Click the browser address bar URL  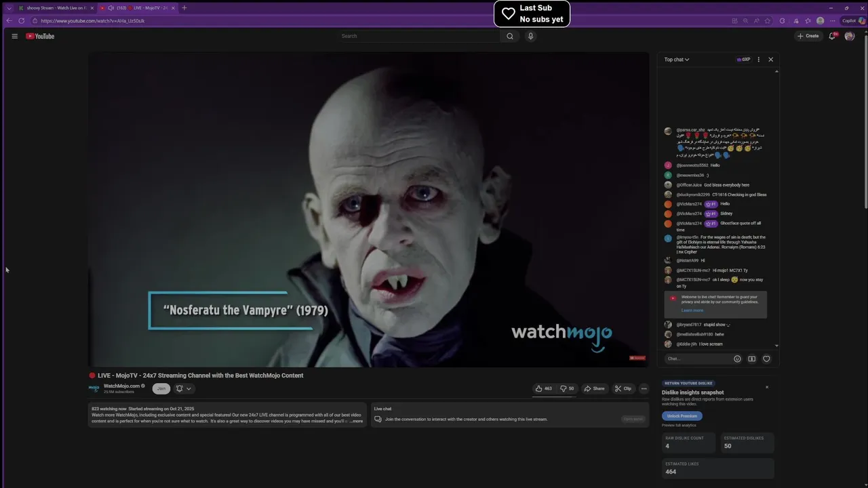click(93, 21)
